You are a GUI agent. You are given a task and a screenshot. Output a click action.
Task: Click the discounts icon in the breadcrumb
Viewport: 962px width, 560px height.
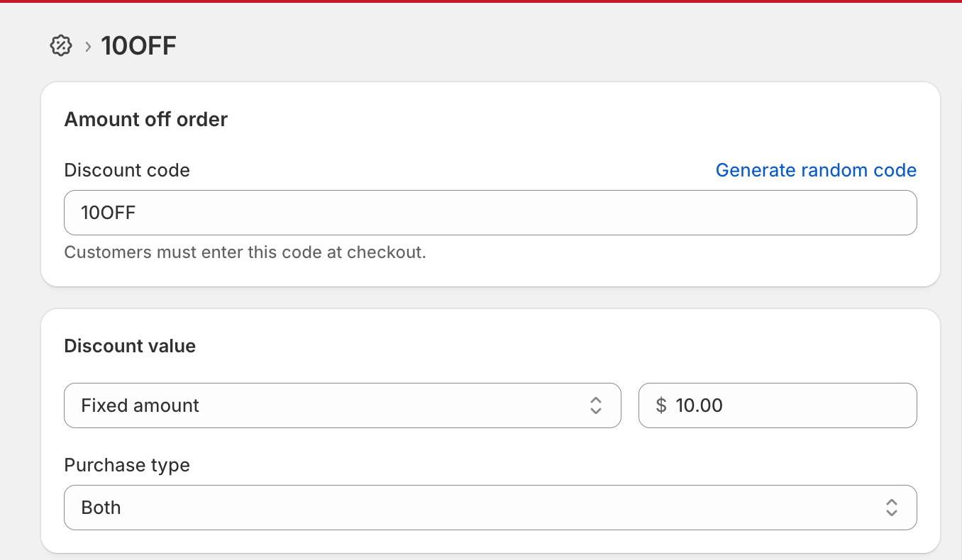[x=61, y=46]
